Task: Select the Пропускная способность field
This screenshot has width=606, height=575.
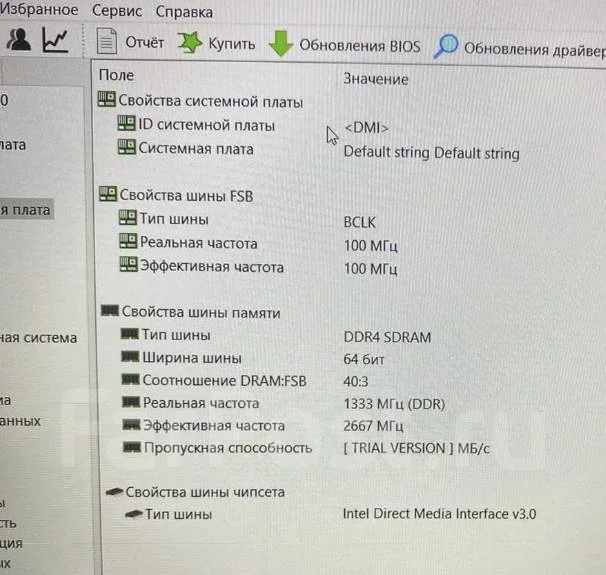Action: 228,448
